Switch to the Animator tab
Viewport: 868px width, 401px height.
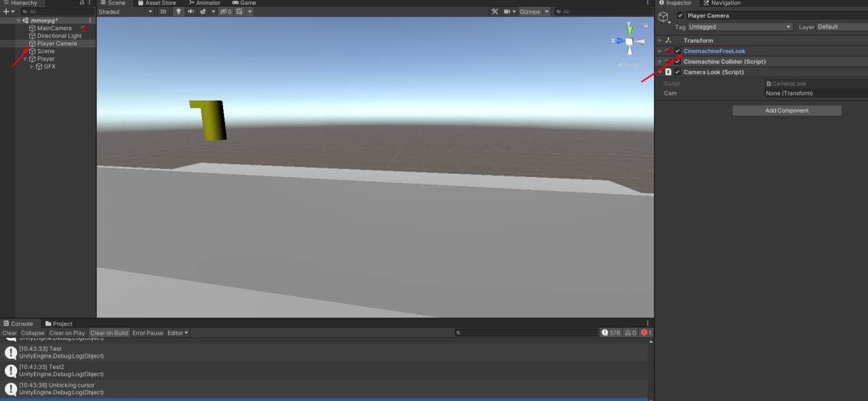pos(203,3)
